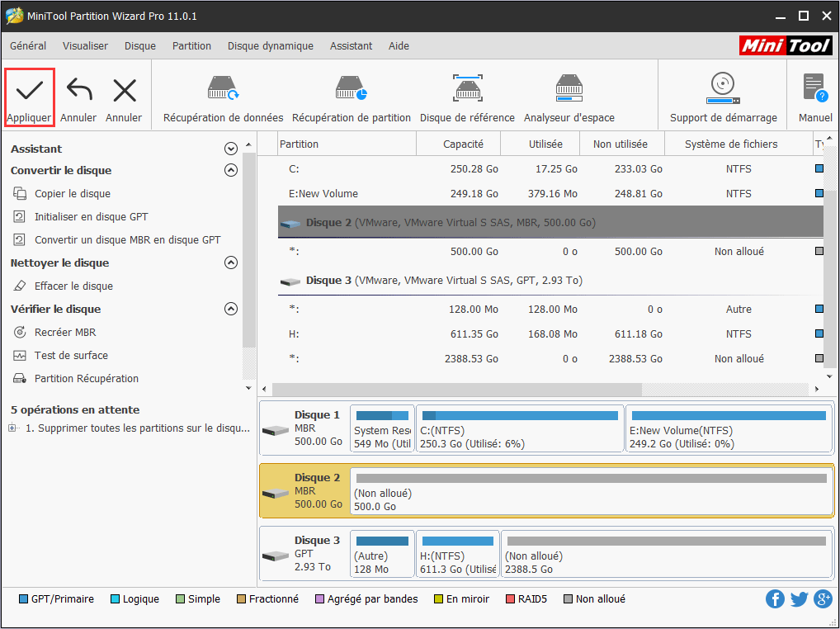Choose Partition Récupération in sidebar
This screenshot has height=629, width=840.
87,378
